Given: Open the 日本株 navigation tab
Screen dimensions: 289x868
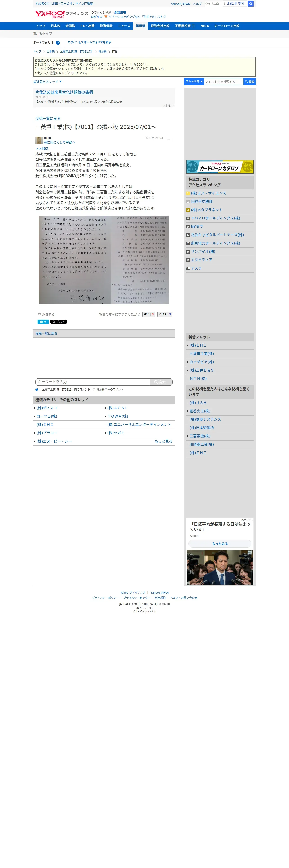Looking at the screenshot, I should pos(56,26).
